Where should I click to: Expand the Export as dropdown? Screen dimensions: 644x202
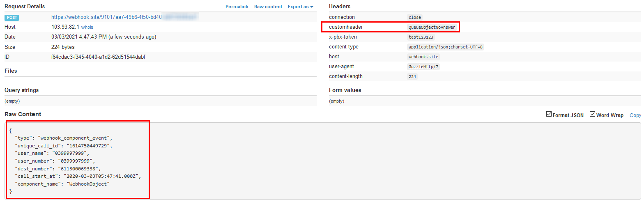point(300,7)
